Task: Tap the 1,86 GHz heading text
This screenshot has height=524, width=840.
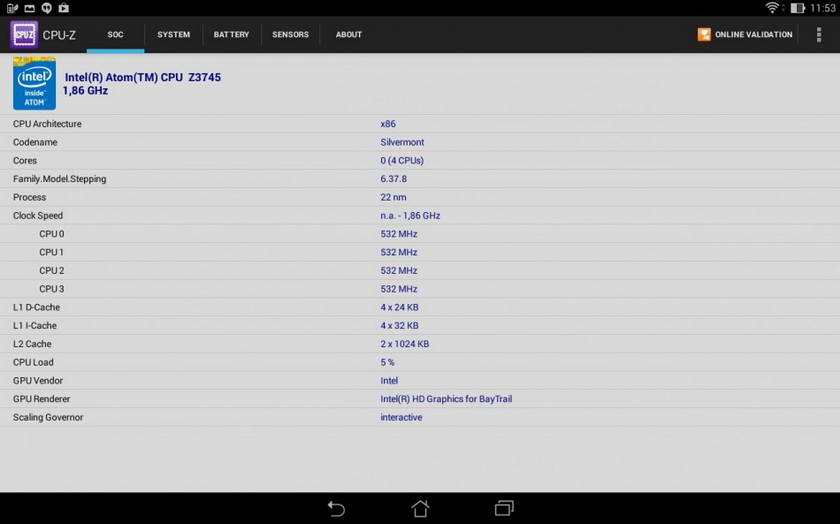Action: [x=85, y=91]
